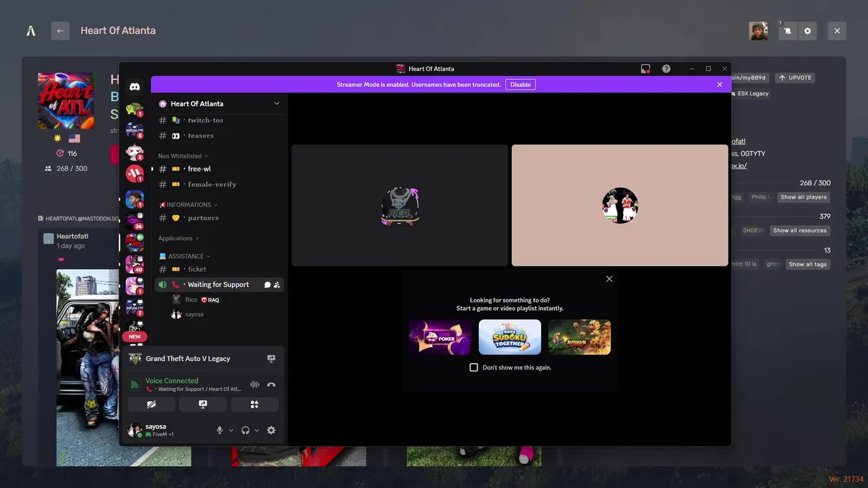Open server with 36 notification badge
The height and width of the screenshot is (488, 868).
coord(134,221)
